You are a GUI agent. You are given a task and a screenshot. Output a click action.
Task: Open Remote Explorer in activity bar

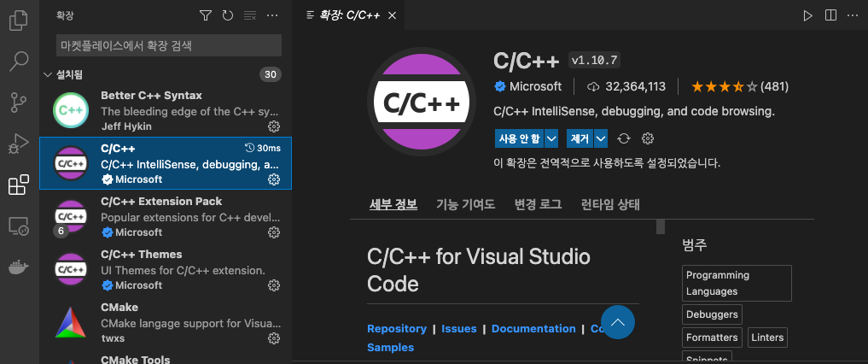pyautogui.click(x=19, y=226)
